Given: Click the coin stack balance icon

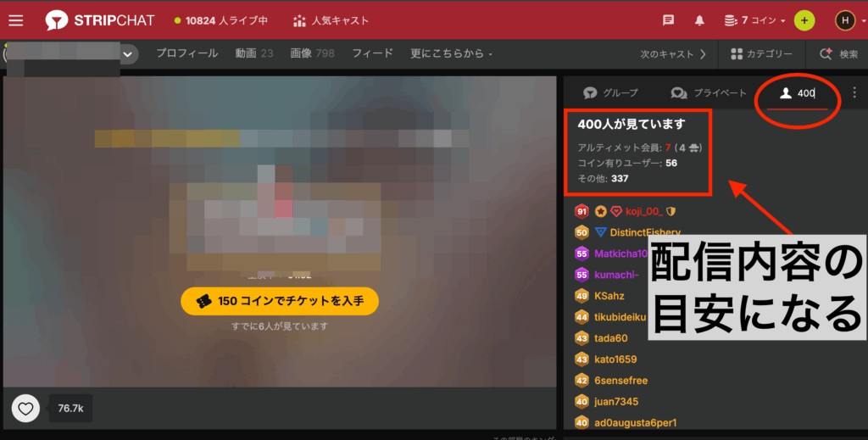Looking at the screenshot, I should 731,20.
